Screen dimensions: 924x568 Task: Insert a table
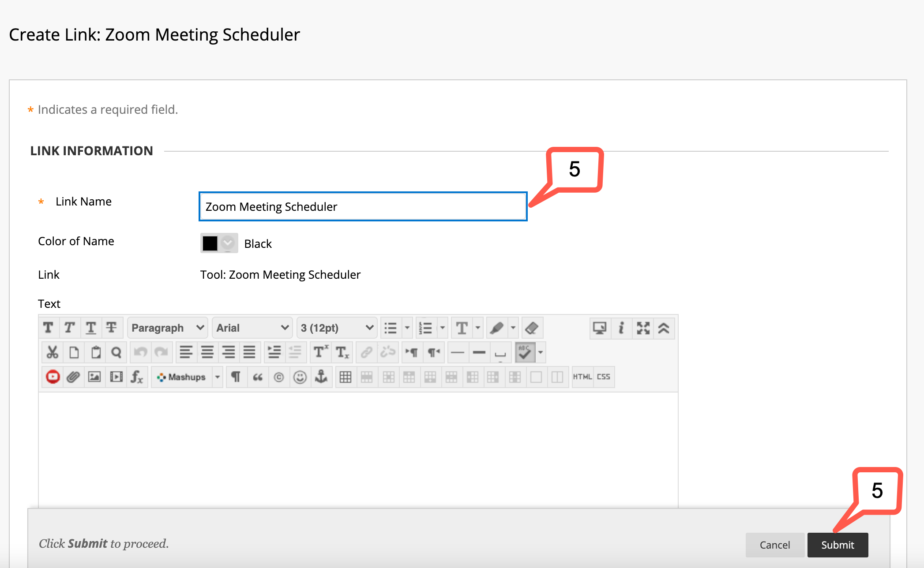[x=346, y=377]
